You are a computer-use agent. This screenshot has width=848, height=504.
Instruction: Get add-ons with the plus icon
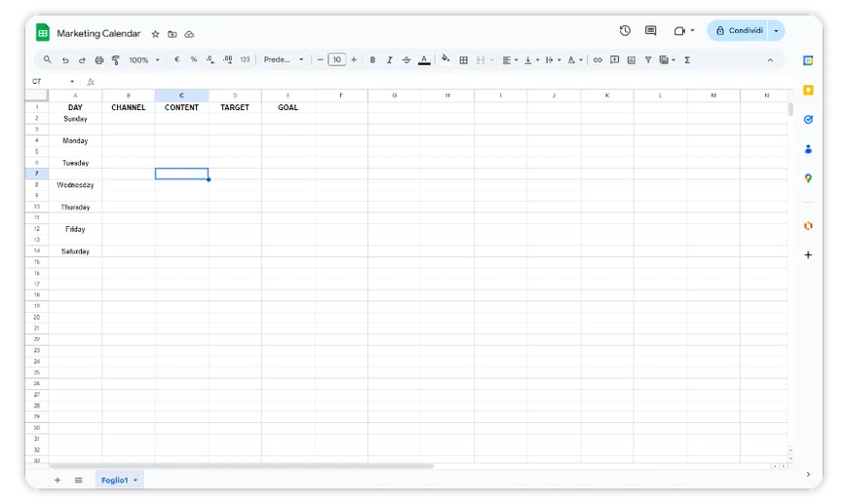pyautogui.click(x=808, y=254)
